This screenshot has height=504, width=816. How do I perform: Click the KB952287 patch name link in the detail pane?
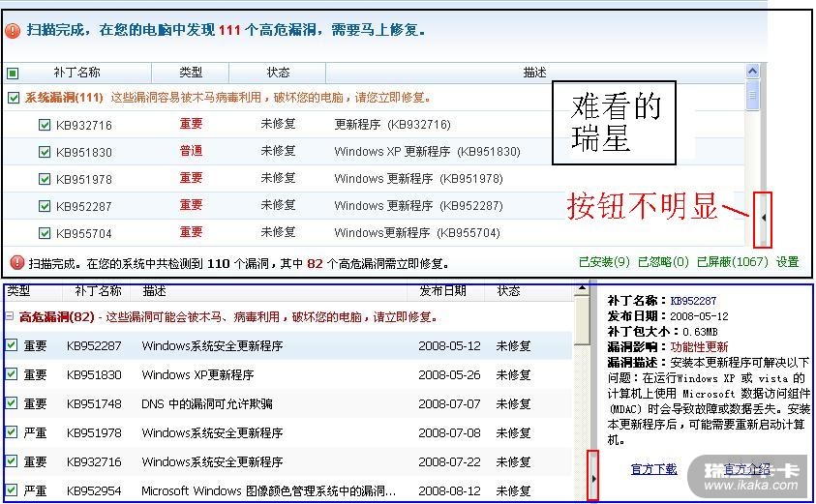tap(693, 301)
